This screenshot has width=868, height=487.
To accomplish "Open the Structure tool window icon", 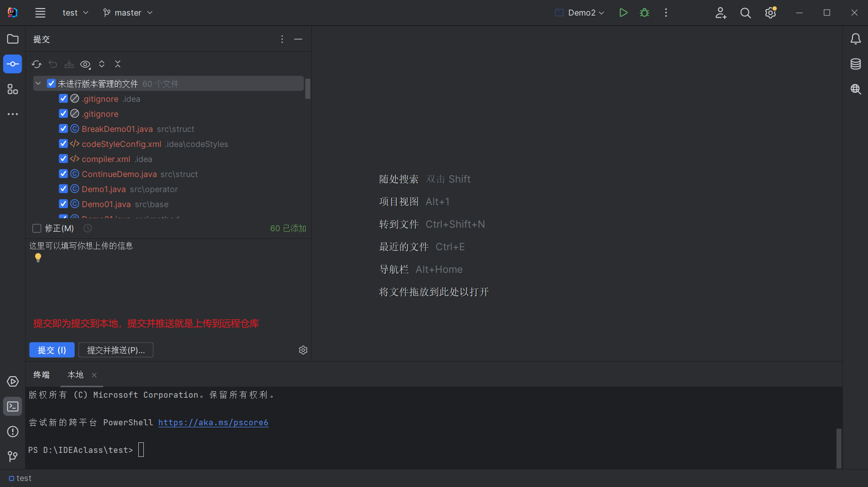I will pyautogui.click(x=13, y=89).
